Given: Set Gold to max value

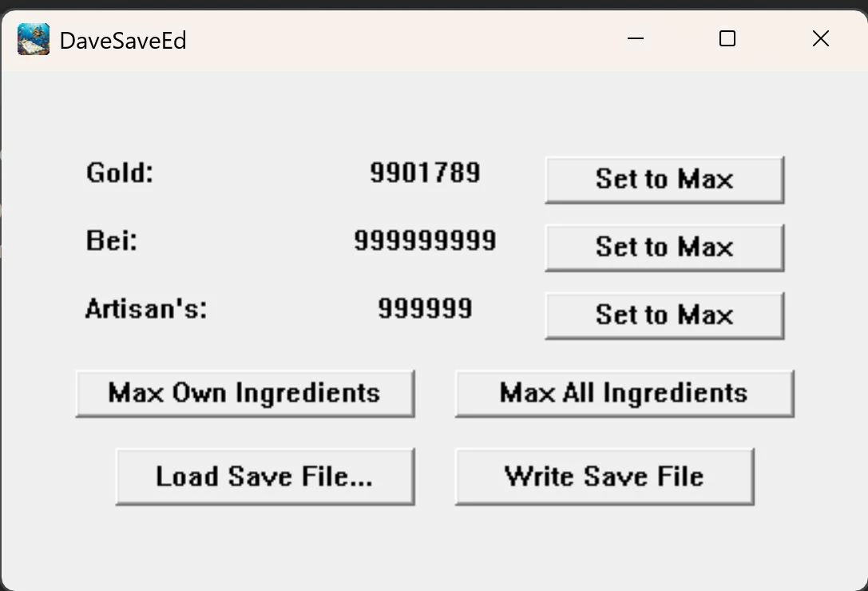Looking at the screenshot, I should (x=664, y=180).
